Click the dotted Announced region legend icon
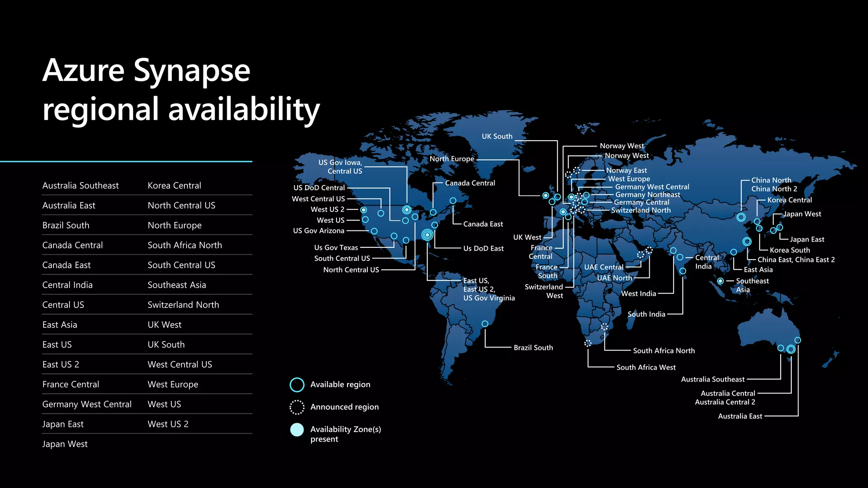868x488 pixels. tap(297, 407)
